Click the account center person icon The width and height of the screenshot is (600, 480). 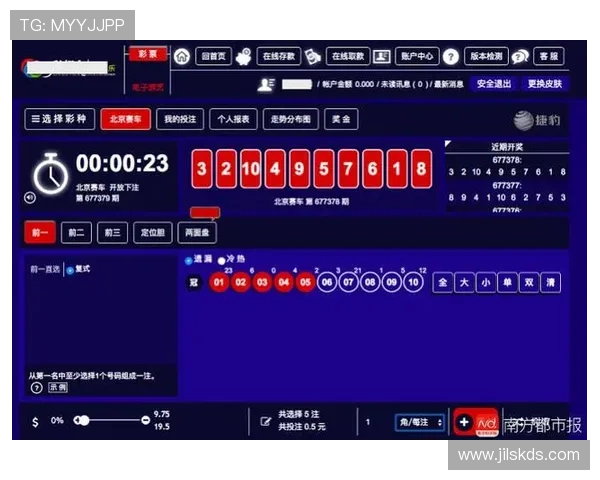(382, 56)
